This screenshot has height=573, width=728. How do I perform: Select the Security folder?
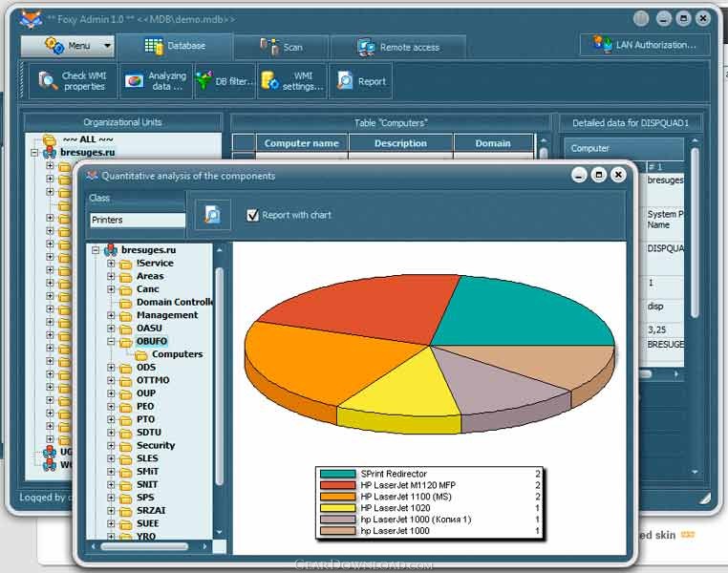(156, 445)
